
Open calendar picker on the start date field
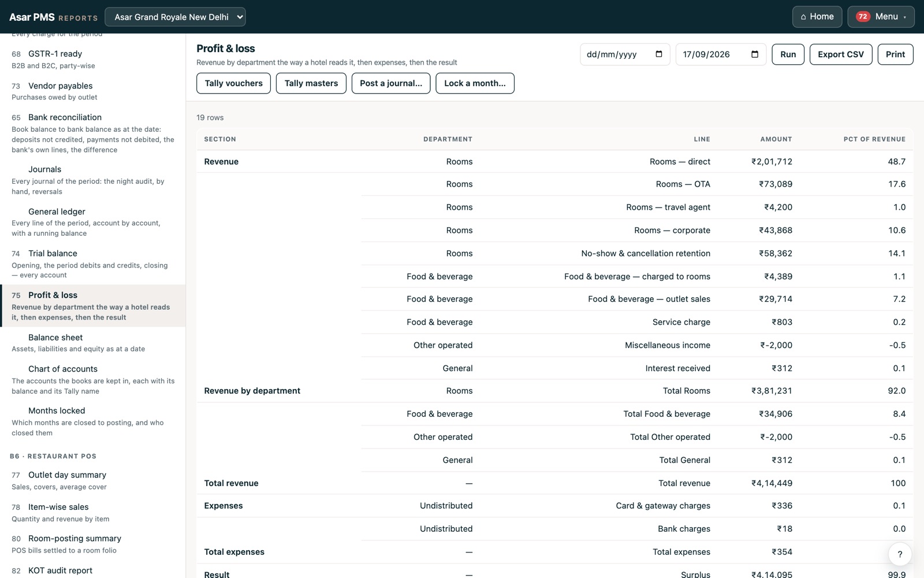tap(658, 54)
